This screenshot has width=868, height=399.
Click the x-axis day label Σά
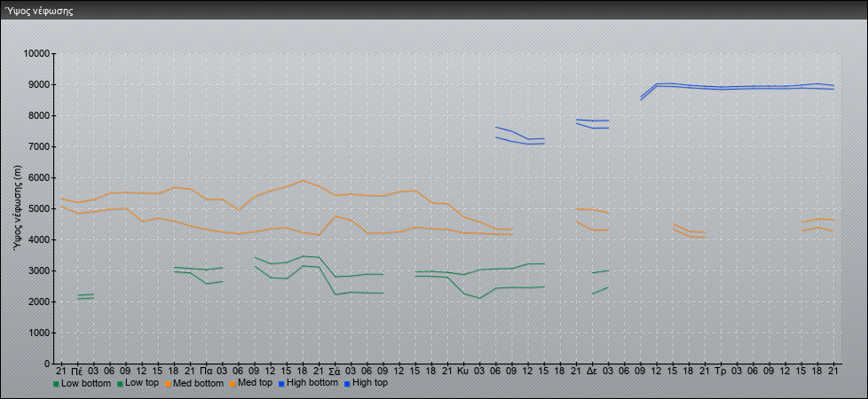click(x=335, y=371)
